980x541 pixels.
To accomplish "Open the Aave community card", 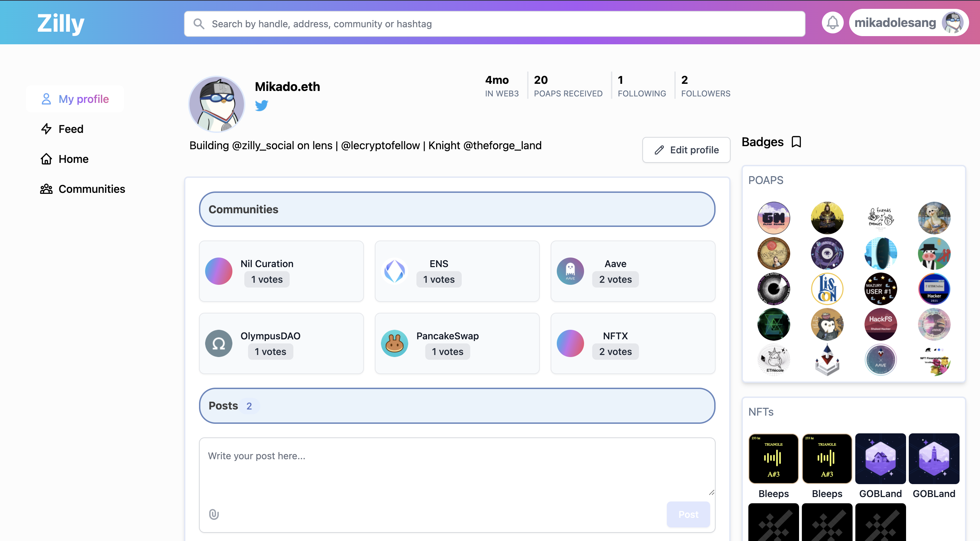I will (633, 271).
